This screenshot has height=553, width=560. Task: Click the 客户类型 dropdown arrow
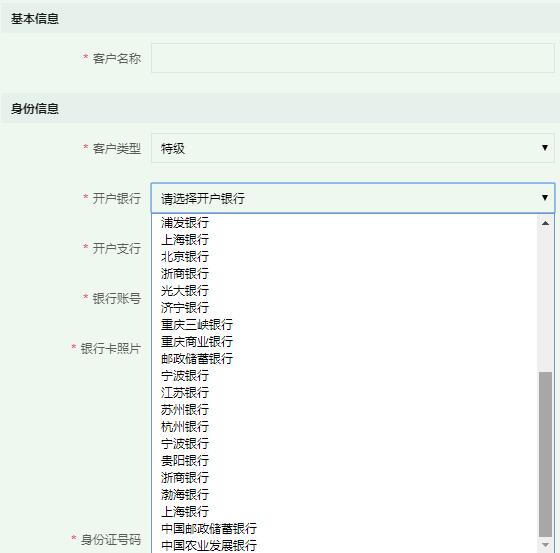coord(545,148)
